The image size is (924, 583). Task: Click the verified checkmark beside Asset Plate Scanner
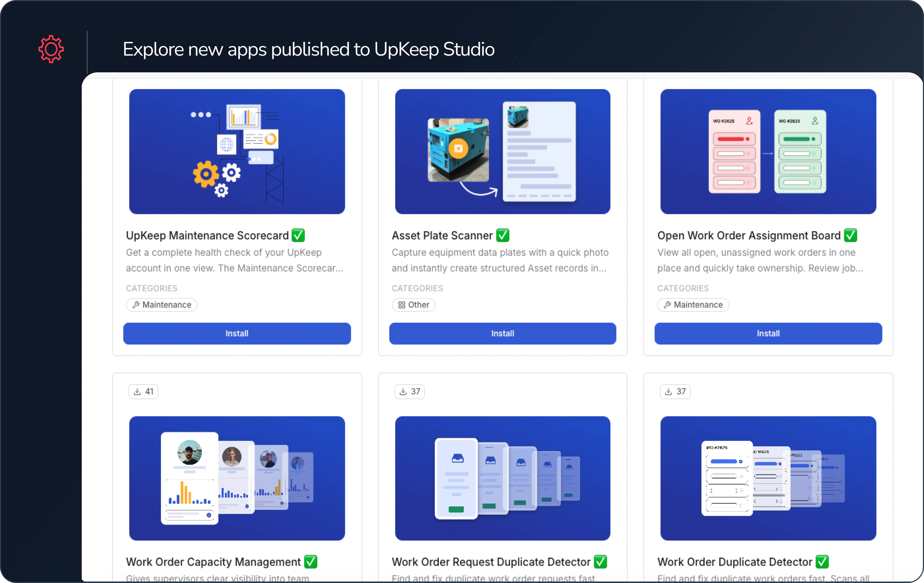click(503, 235)
